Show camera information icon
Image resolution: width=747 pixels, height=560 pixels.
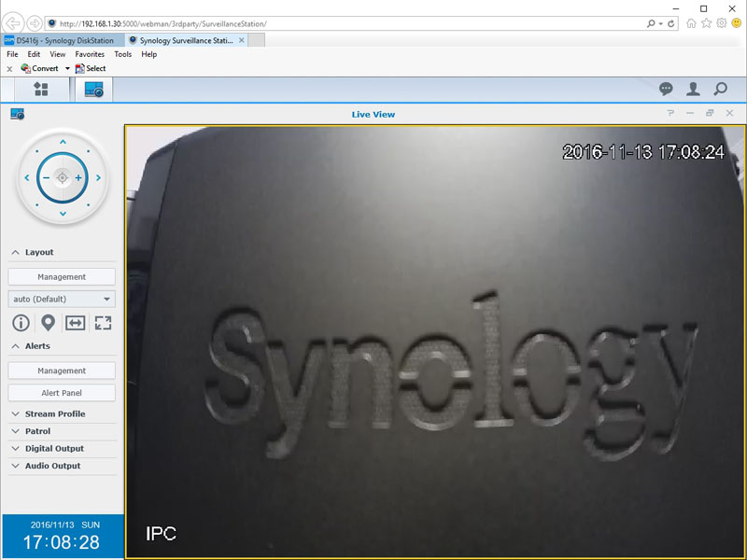pyautogui.click(x=21, y=323)
